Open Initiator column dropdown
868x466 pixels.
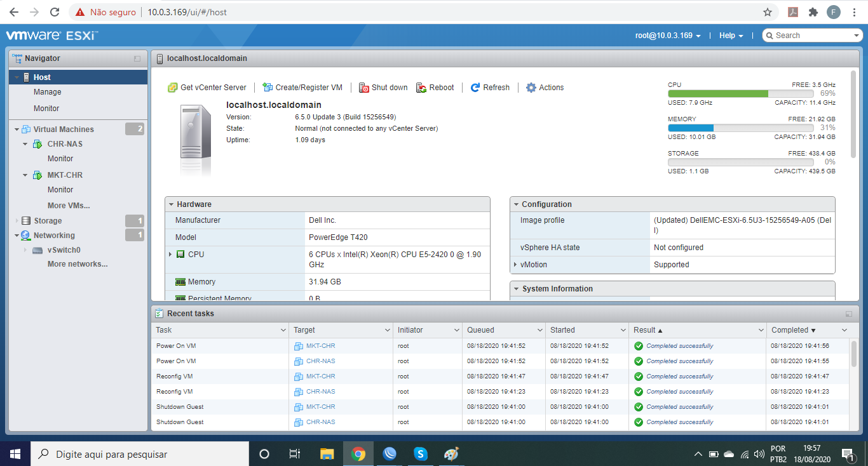point(456,330)
